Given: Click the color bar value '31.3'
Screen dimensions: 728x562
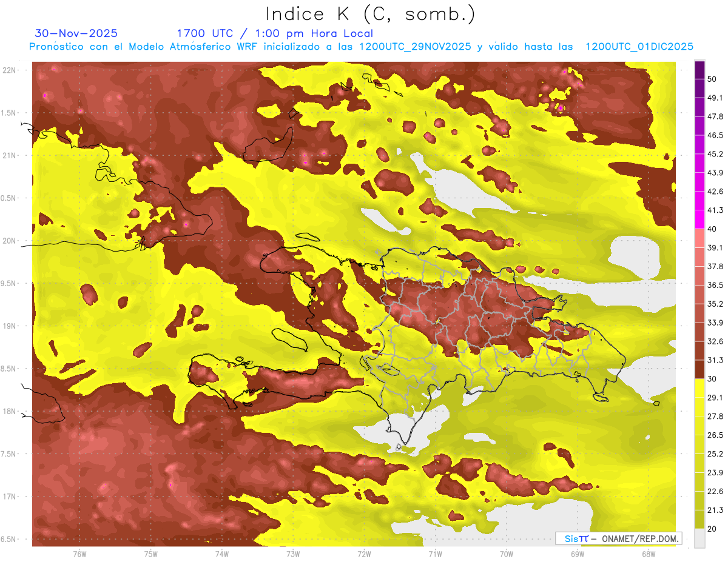Looking at the screenshot, I should click(715, 360).
